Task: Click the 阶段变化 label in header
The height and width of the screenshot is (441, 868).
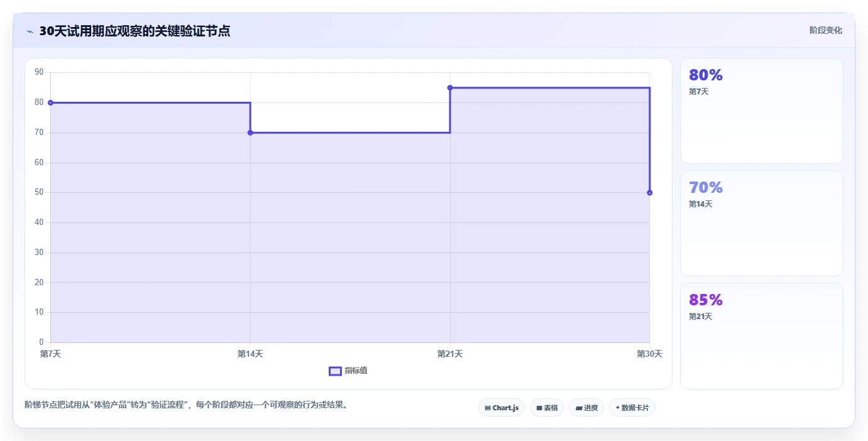Action: click(826, 30)
